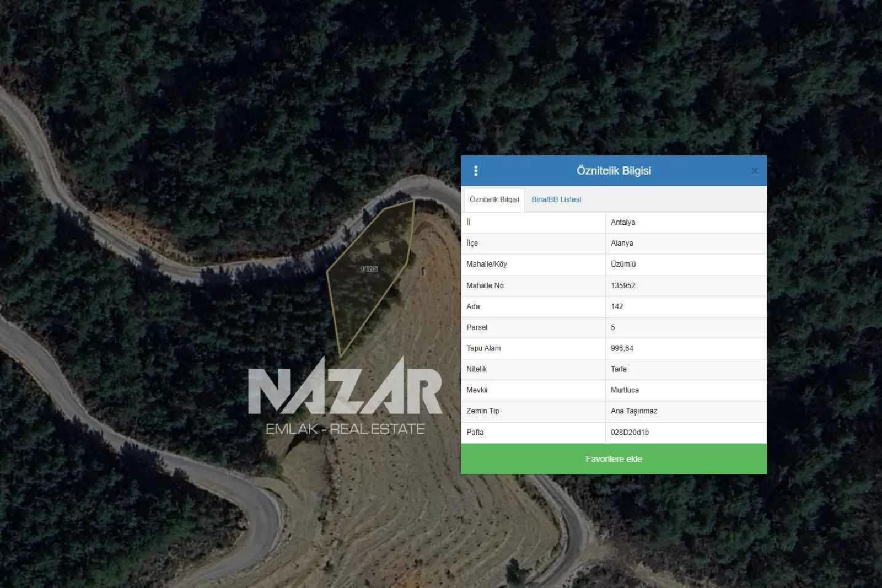Click the Öznitelik Bilgisi panel title bar
The height and width of the screenshot is (588, 882).
(x=614, y=171)
